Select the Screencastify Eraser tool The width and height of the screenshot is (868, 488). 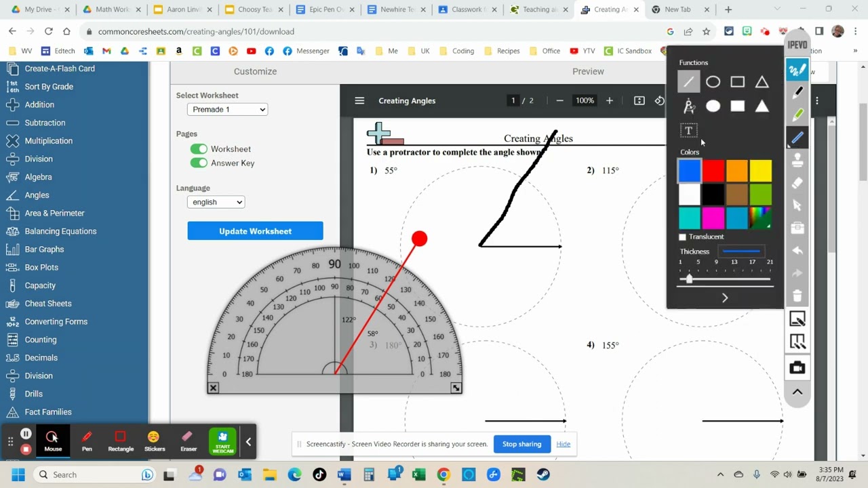(189, 441)
